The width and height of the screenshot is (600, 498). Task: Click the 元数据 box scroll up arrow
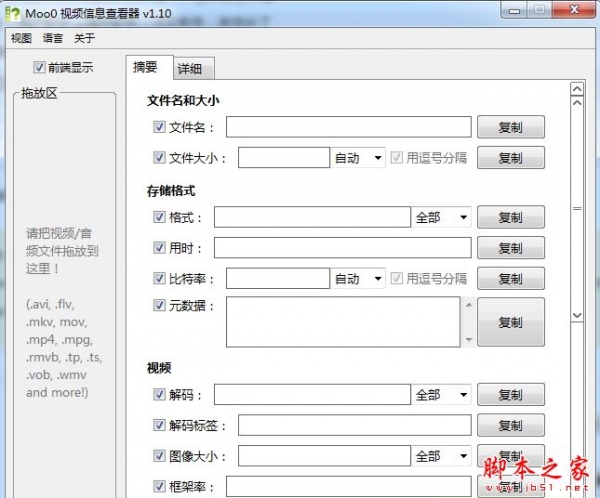coord(469,305)
